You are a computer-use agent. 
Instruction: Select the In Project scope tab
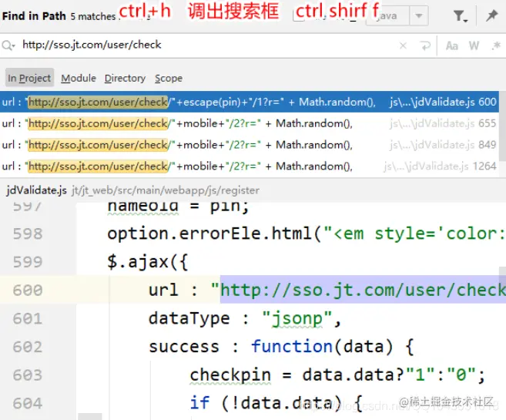click(29, 78)
